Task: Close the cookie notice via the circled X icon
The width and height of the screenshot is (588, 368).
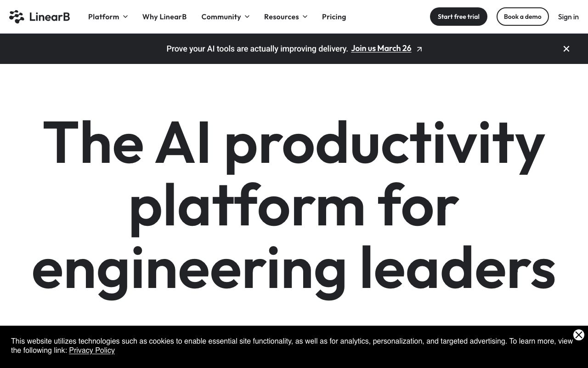Action: (x=578, y=335)
